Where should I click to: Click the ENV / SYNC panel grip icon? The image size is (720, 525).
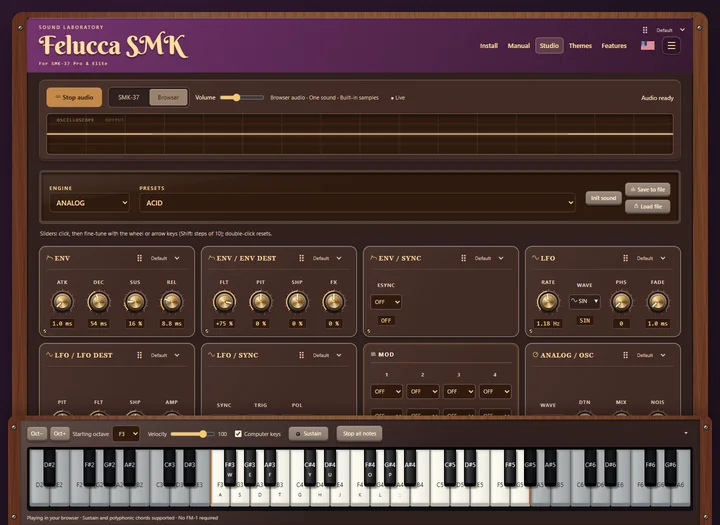(463, 258)
